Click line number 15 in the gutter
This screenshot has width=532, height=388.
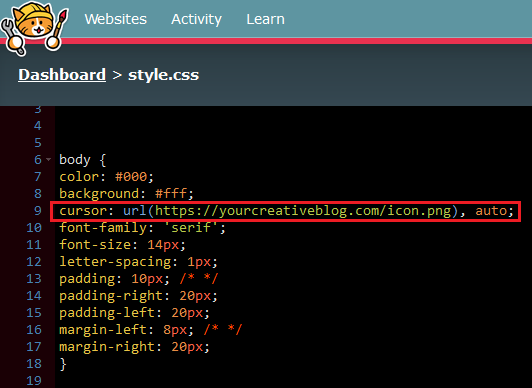pyautogui.click(x=34, y=313)
